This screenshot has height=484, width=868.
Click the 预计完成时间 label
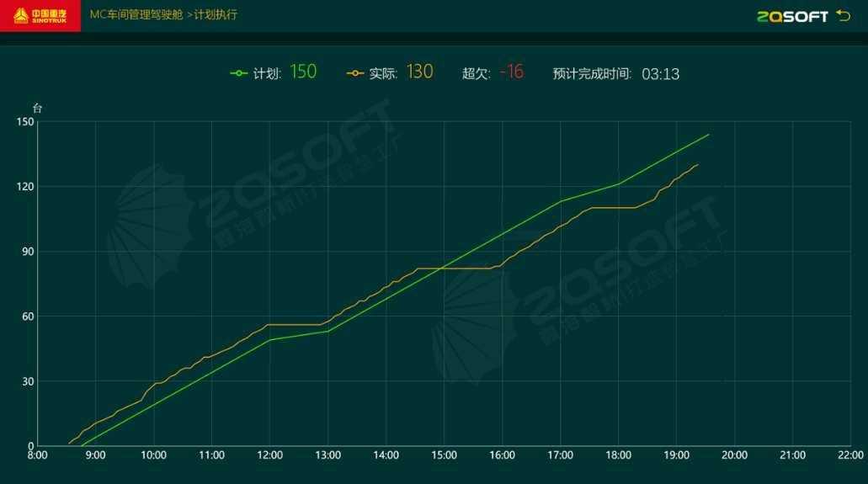click(592, 74)
